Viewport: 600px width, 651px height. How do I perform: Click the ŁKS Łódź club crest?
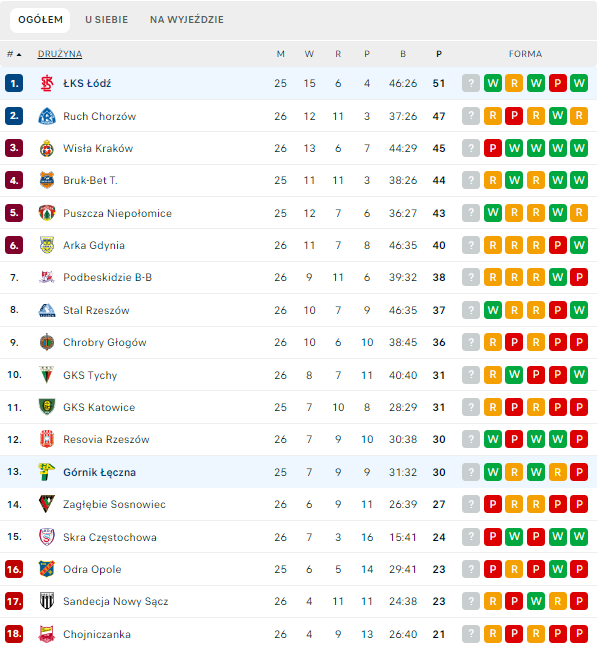tap(46, 84)
